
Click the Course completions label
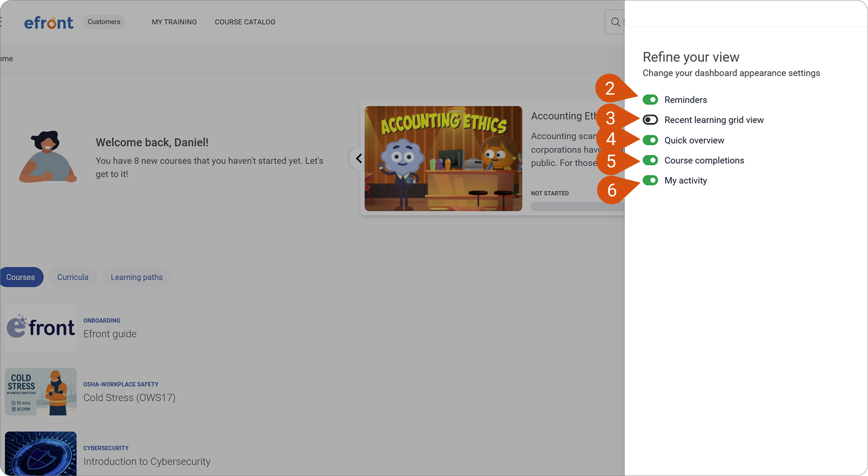[704, 160]
